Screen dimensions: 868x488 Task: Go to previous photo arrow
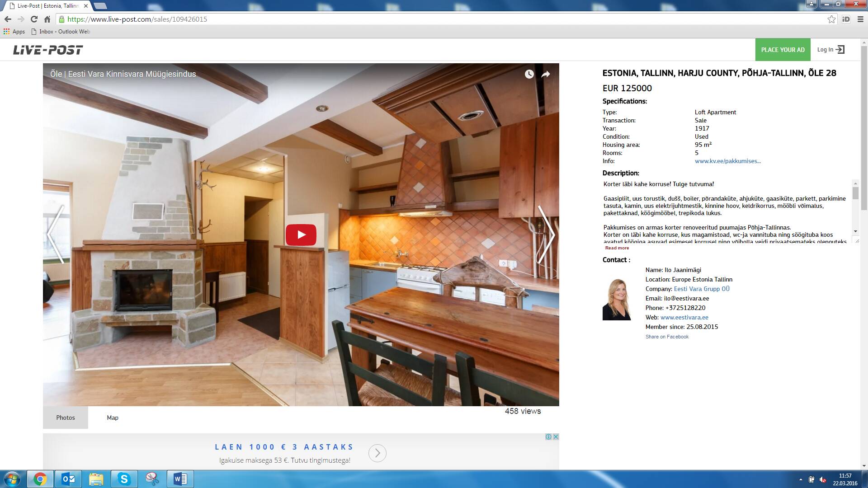56,235
